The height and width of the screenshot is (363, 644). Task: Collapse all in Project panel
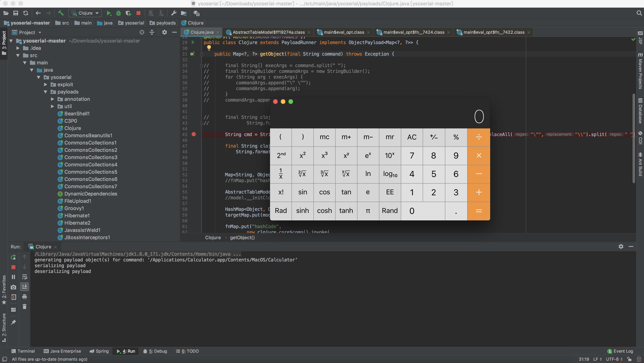[152, 32]
